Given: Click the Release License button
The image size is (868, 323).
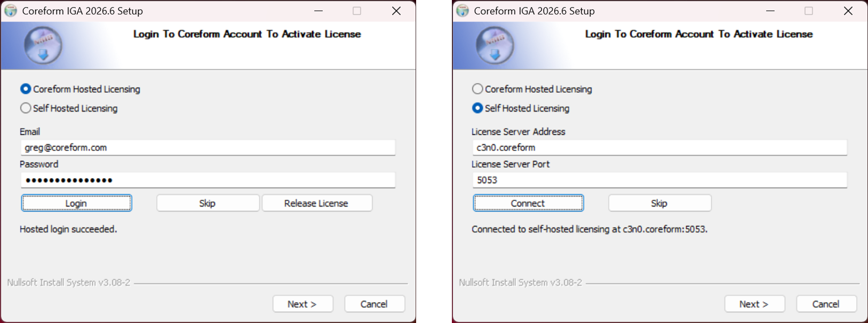Looking at the screenshot, I should coord(316,203).
